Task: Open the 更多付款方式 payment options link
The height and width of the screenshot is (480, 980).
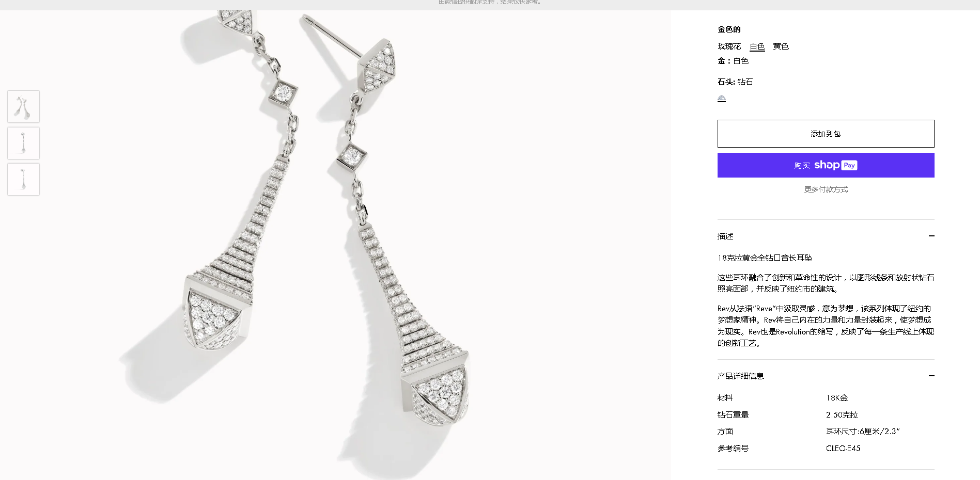Action: [x=826, y=189]
